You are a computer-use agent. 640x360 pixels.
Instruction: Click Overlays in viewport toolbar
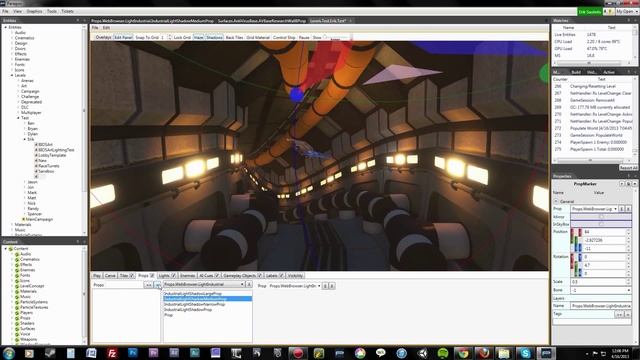click(103, 37)
